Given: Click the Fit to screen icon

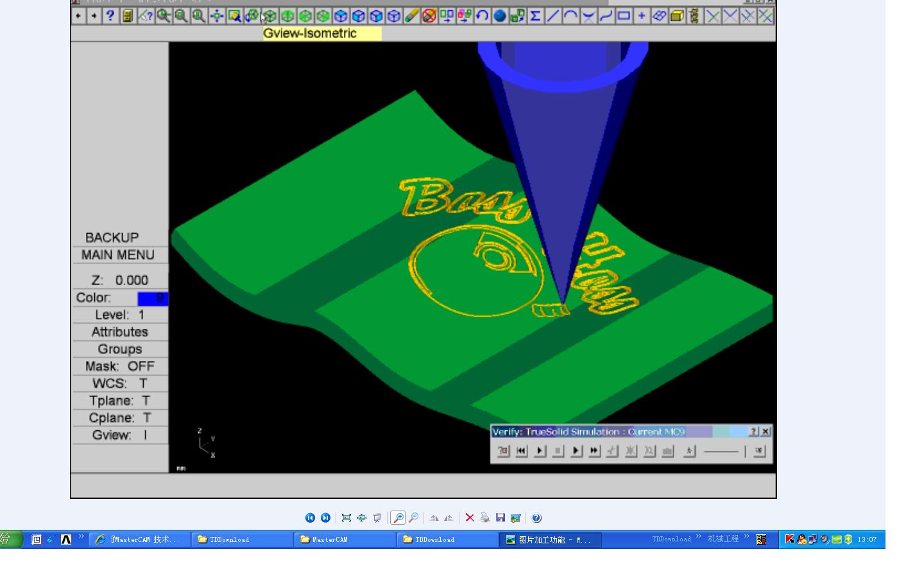Looking at the screenshot, I should pyautogui.click(x=217, y=16).
